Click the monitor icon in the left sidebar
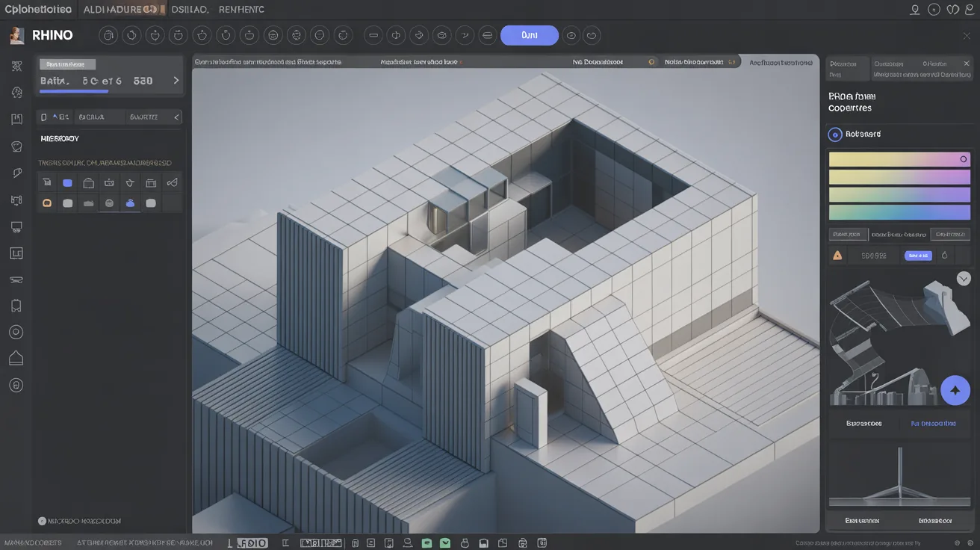The image size is (980, 550). 16,226
